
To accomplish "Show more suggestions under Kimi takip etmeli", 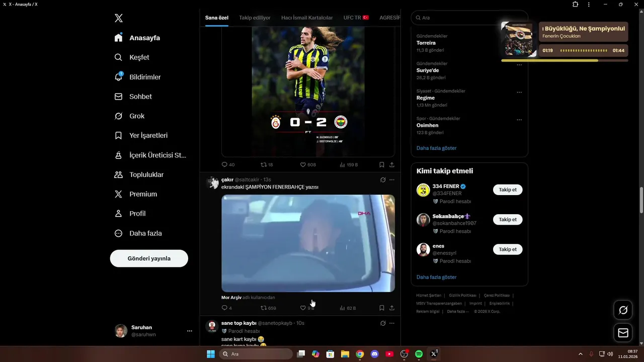I will [x=437, y=277].
